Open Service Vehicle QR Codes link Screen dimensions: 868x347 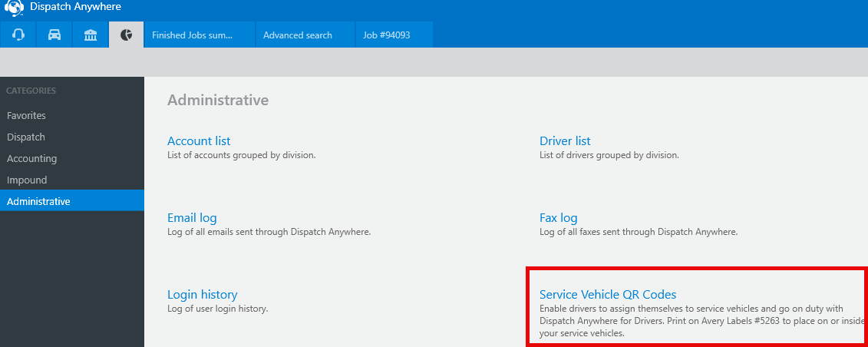[608, 295]
